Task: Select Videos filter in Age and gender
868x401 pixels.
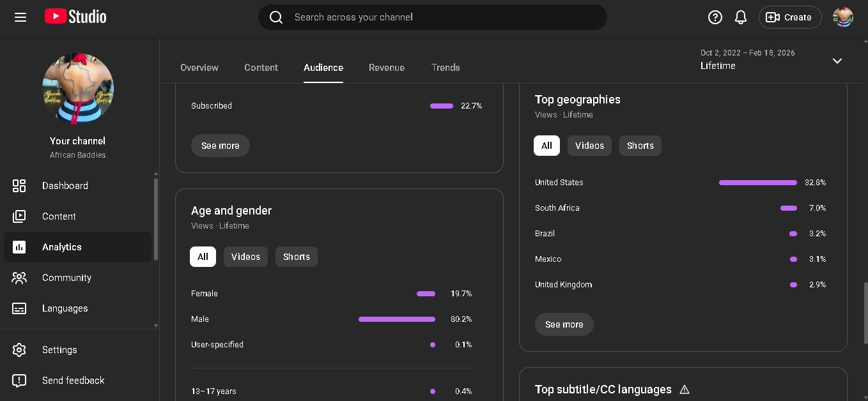Action: (245, 257)
